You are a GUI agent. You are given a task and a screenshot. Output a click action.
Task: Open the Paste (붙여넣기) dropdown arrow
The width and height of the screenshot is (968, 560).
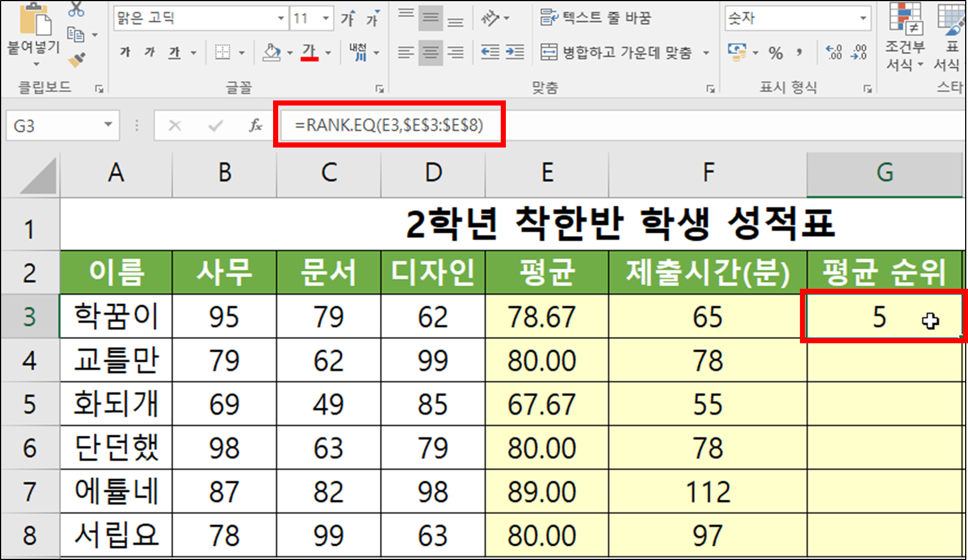(36, 64)
